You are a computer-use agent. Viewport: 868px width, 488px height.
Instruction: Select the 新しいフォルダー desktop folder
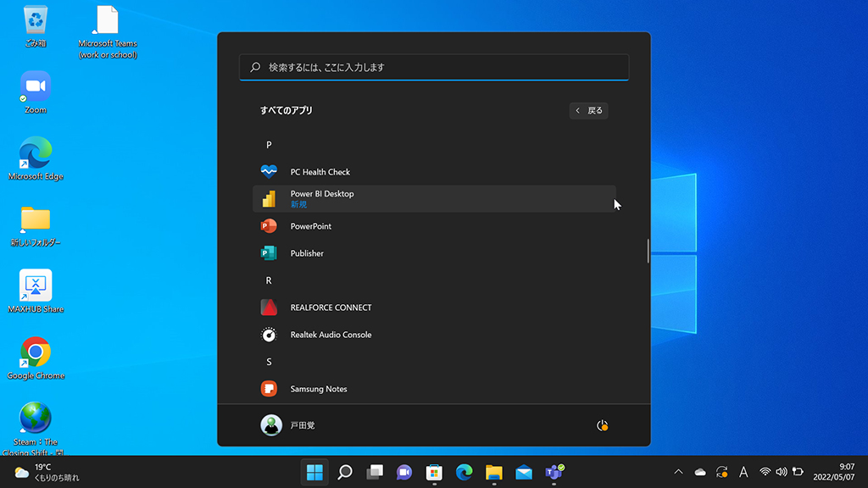click(36, 225)
